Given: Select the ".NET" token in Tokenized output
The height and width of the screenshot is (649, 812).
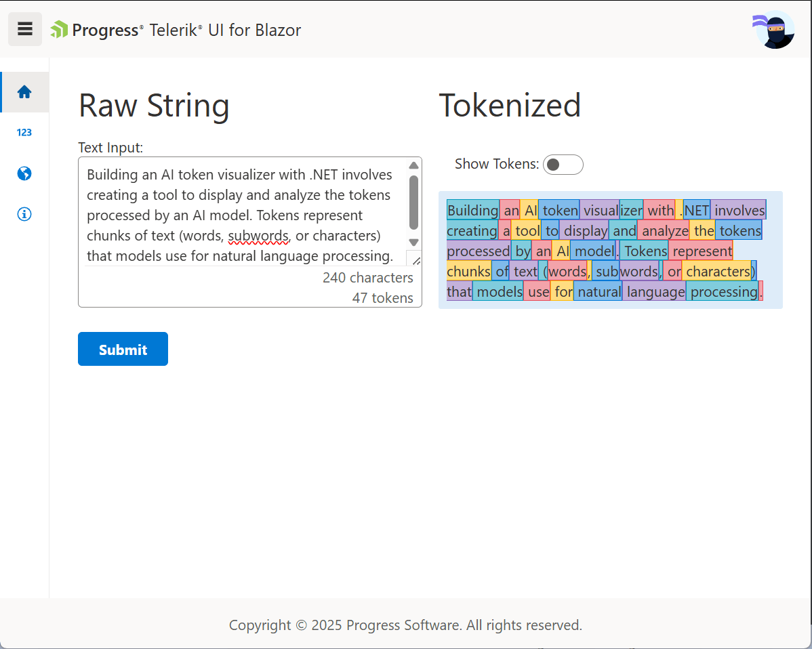Looking at the screenshot, I should click(x=696, y=211).
